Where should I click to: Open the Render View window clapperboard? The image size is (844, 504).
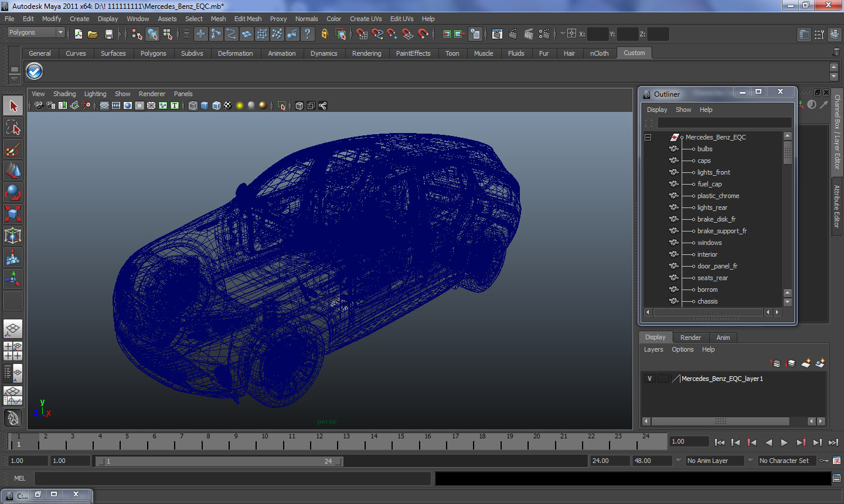click(x=497, y=35)
